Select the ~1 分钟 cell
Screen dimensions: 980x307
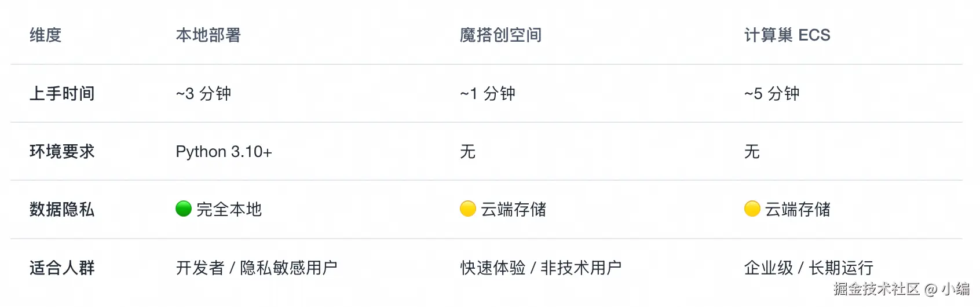pos(488,93)
